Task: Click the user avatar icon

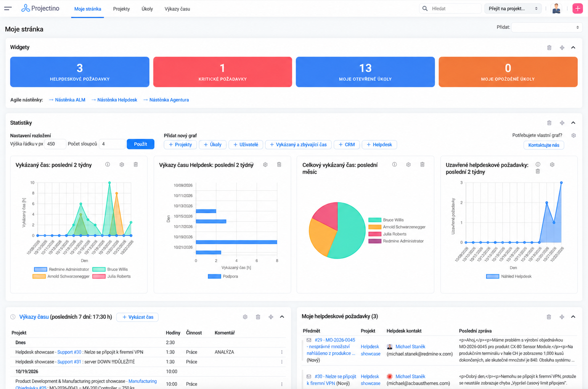Action: click(556, 8)
